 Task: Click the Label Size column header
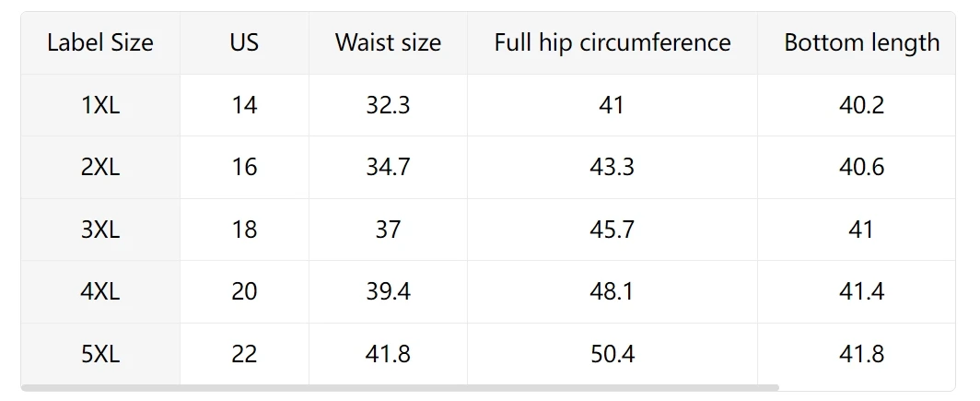[x=100, y=42]
